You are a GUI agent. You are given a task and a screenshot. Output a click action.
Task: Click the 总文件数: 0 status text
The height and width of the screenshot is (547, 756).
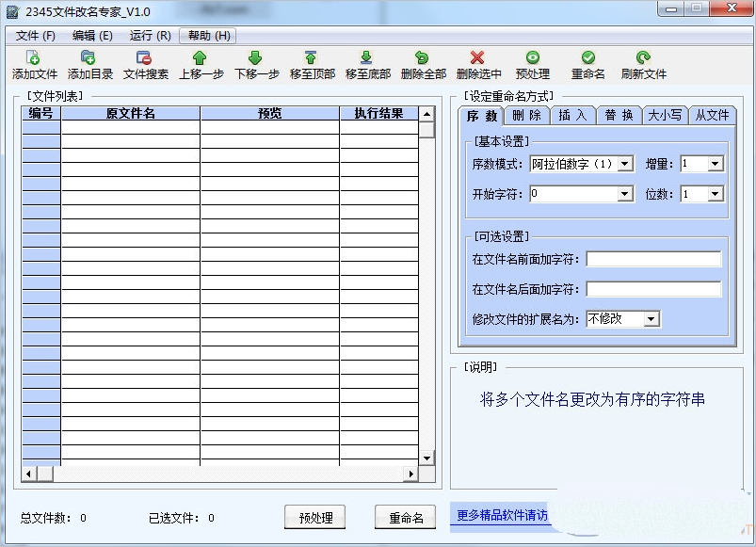click(53, 518)
